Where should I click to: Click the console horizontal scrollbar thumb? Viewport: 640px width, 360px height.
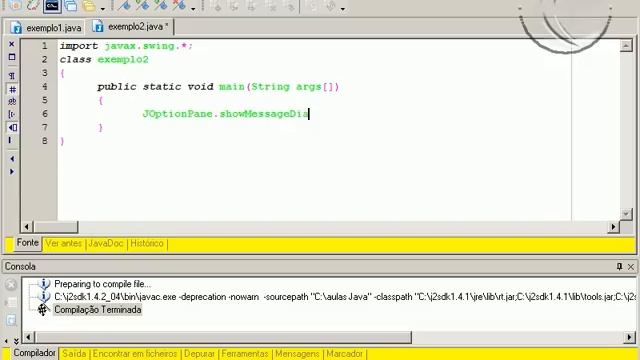point(223,337)
